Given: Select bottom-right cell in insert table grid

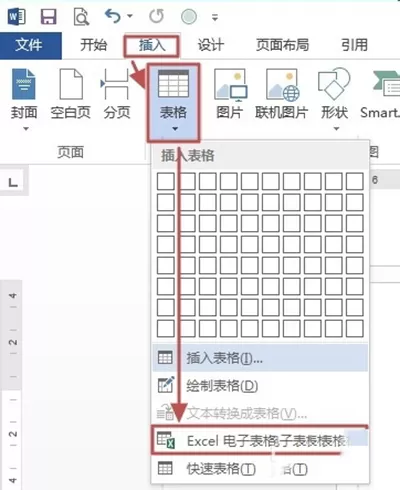Looking at the screenshot, I should [x=355, y=328].
